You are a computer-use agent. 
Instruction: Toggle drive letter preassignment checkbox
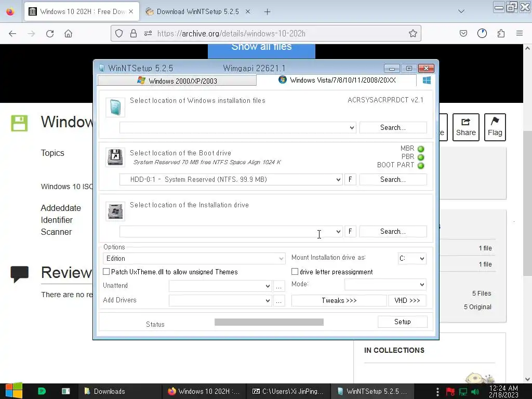pos(295,271)
